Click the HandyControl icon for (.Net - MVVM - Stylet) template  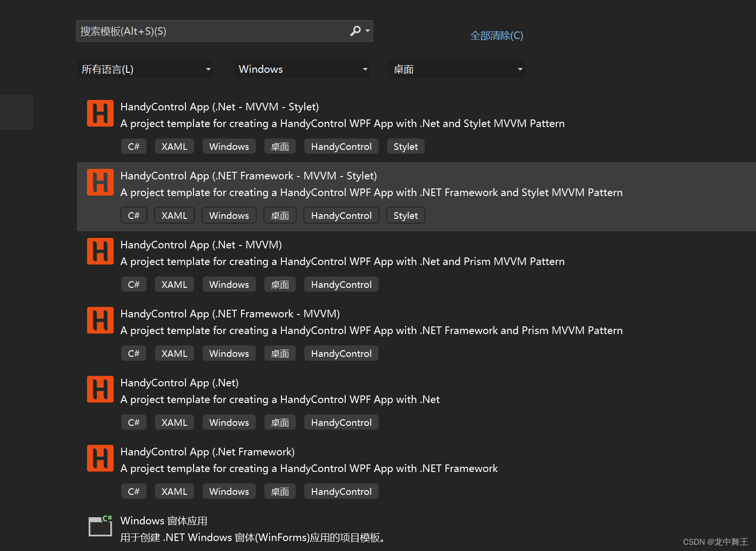click(x=100, y=113)
